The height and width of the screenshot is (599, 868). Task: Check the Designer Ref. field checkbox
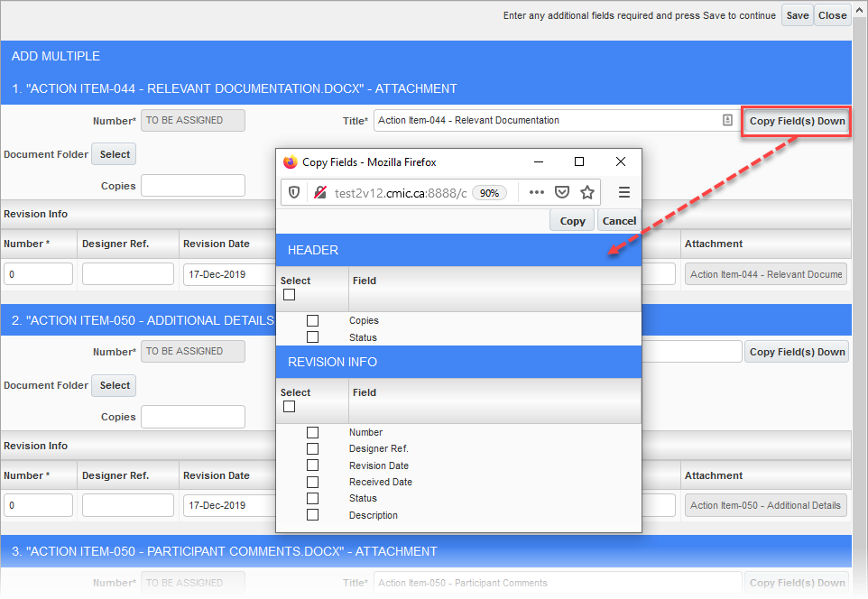(x=312, y=448)
